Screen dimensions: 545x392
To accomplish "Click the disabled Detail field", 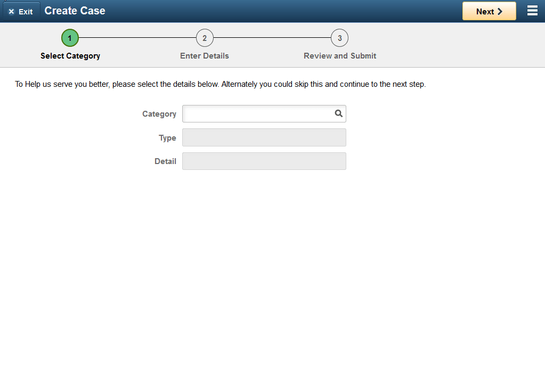I will click(264, 161).
